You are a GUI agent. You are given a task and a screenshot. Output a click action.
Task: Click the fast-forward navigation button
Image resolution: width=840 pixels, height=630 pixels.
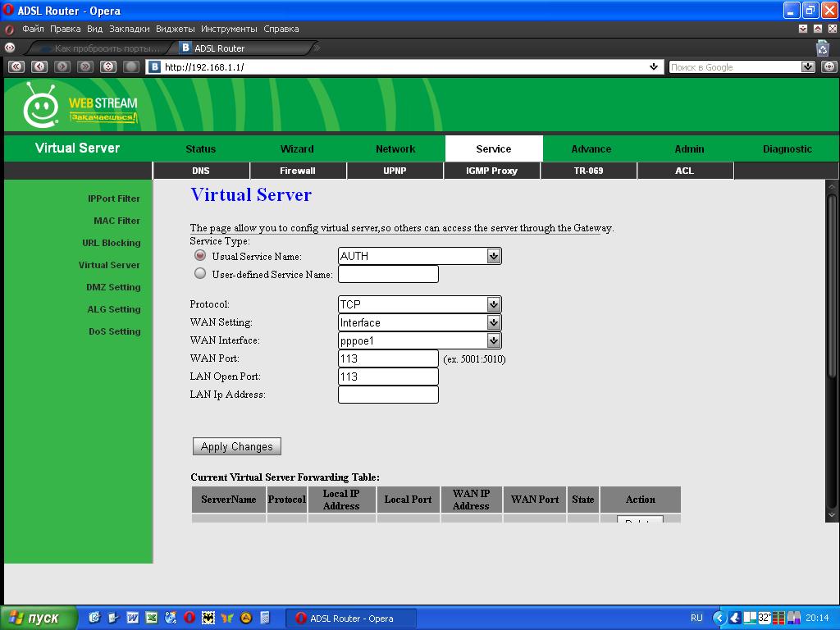click(x=85, y=66)
